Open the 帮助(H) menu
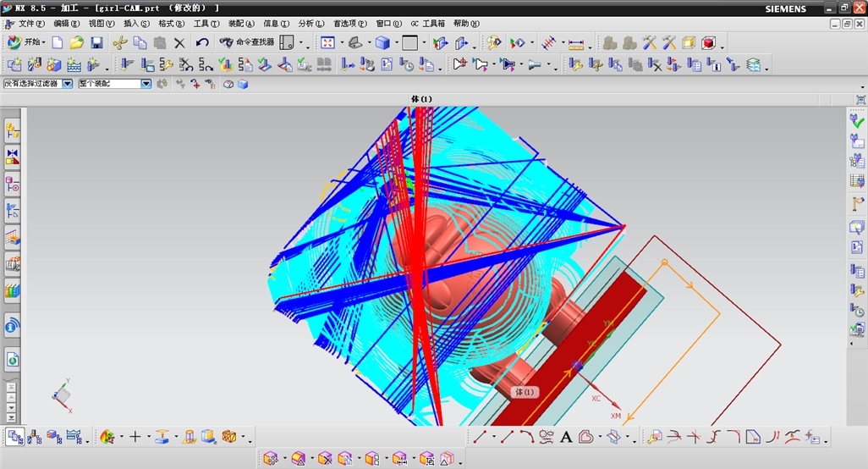868x469 pixels. tap(466, 24)
